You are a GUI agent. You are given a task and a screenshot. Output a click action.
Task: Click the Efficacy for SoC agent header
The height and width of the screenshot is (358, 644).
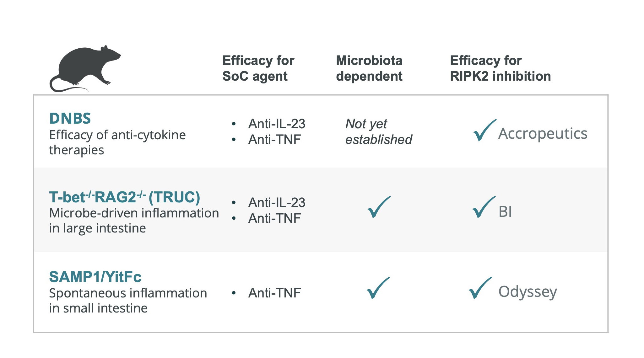tap(258, 68)
